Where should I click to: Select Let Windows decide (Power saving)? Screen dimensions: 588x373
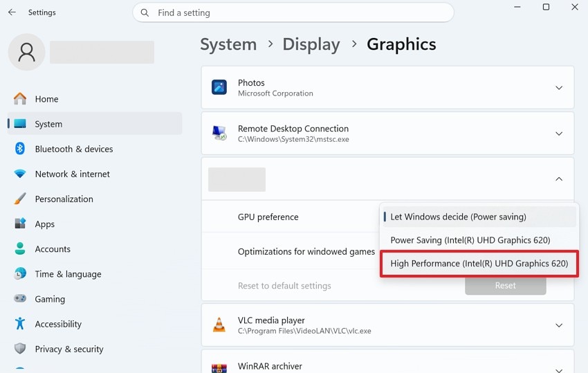click(x=479, y=217)
